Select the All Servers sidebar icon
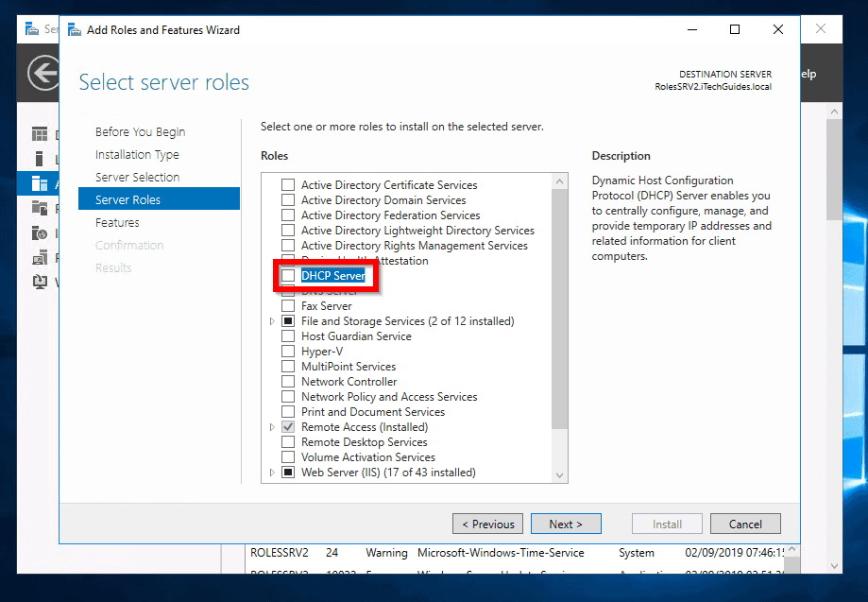This screenshot has width=868, height=602. click(40, 183)
